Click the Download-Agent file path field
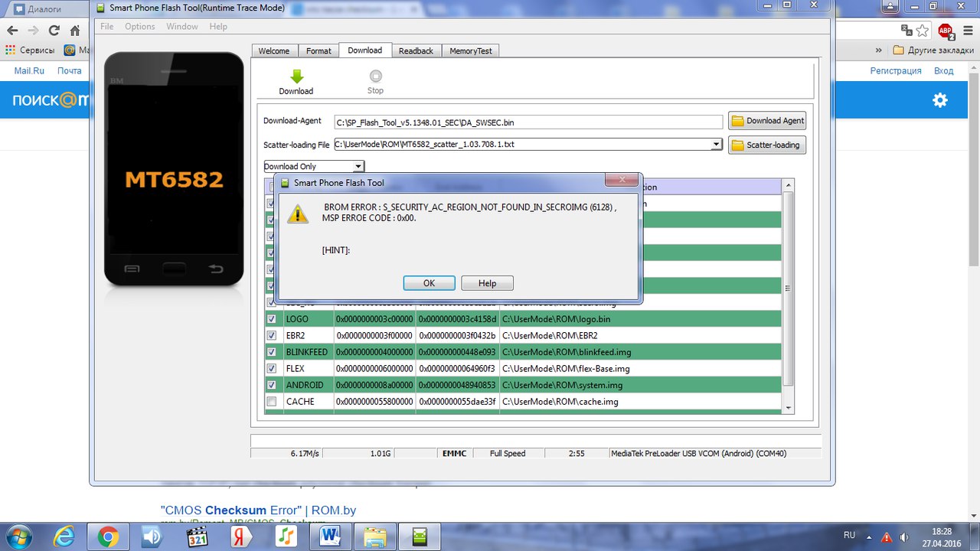The height and width of the screenshot is (551, 980). coord(528,122)
